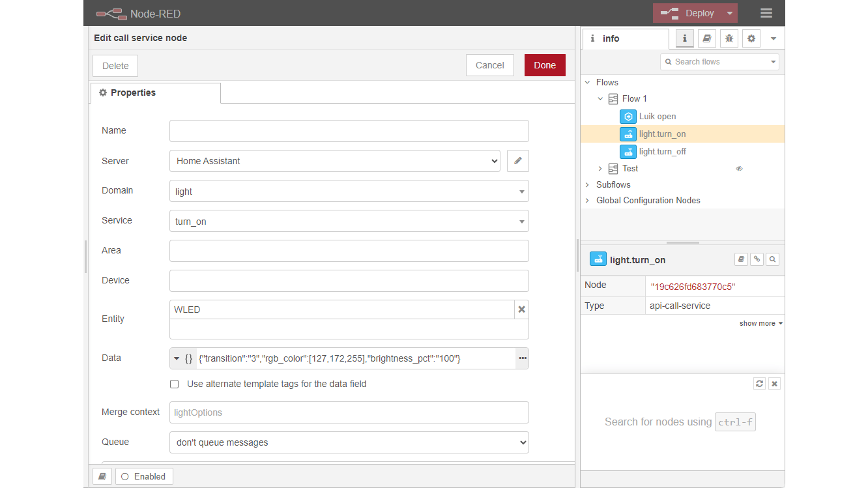
Task: Open the Data type selector dropdown
Action: point(183,358)
